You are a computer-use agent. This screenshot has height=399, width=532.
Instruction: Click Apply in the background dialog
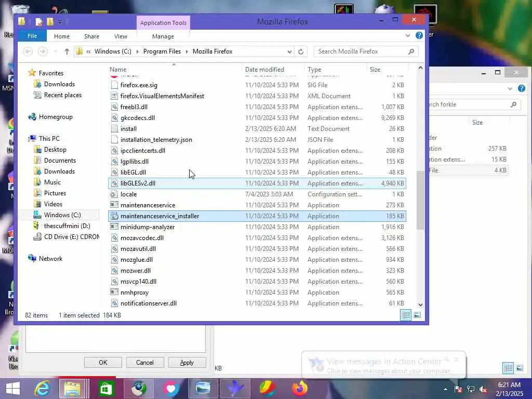187,362
